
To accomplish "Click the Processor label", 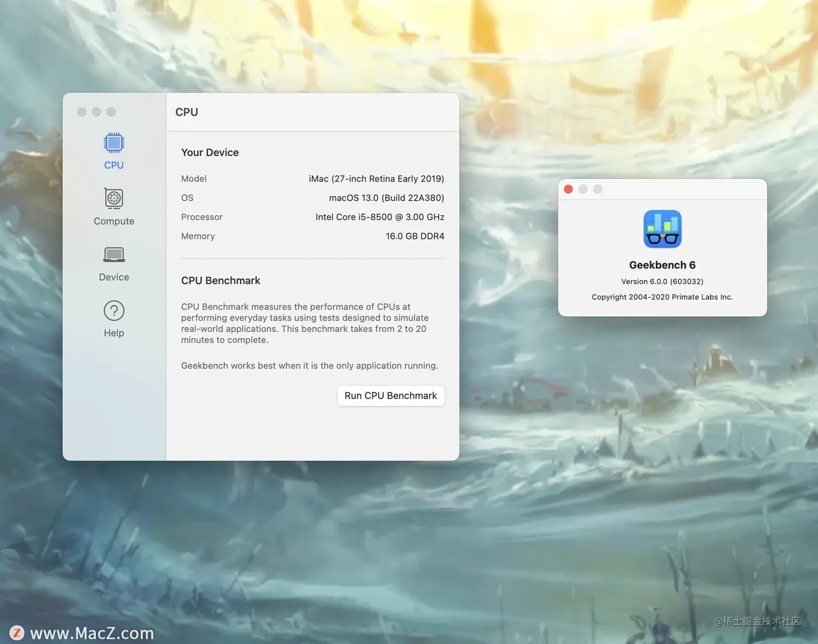I will pyautogui.click(x=202, y=217).
